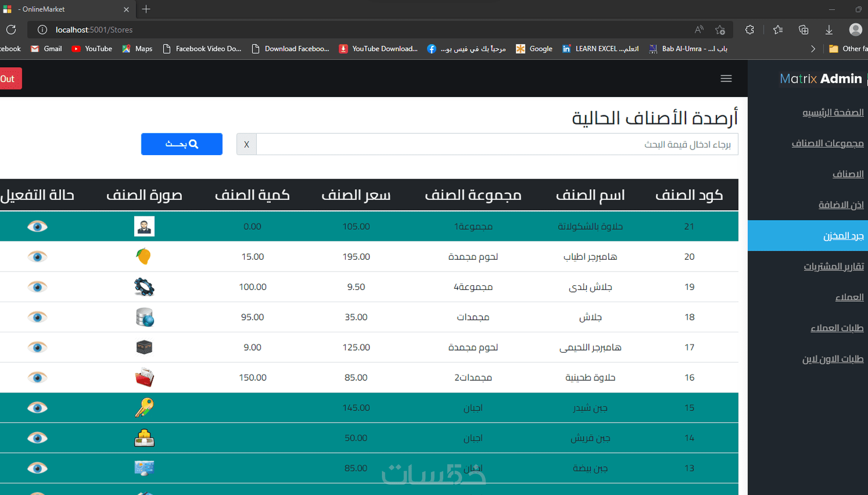This screenshot has width=868, height=495.
Task: Toggle activation eye for item 20
Action: click(37, 256)
